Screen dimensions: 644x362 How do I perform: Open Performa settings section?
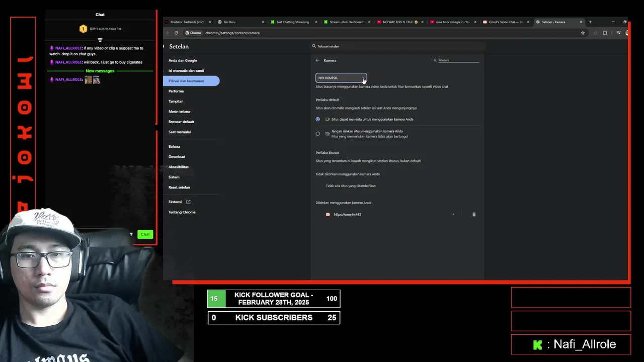176,91
